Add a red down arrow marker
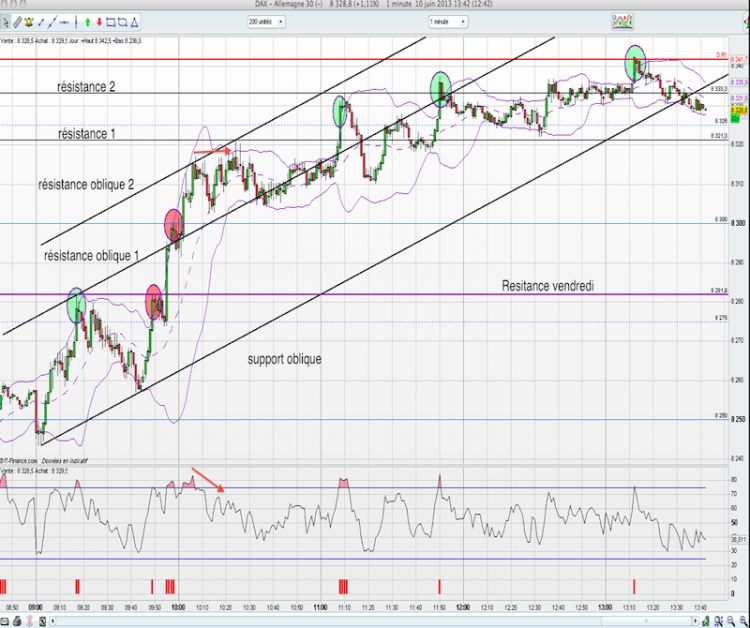The width and height of the screenshot is (750, 628). [99, 22]
